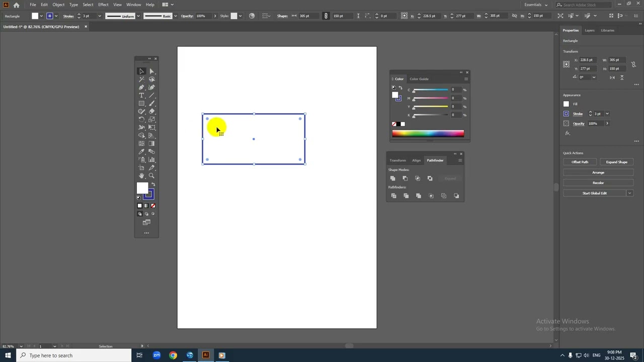This screenshot has width=644, height=362.
Task: Open the graphic Style dropdown in control bar
Action: 240,16
